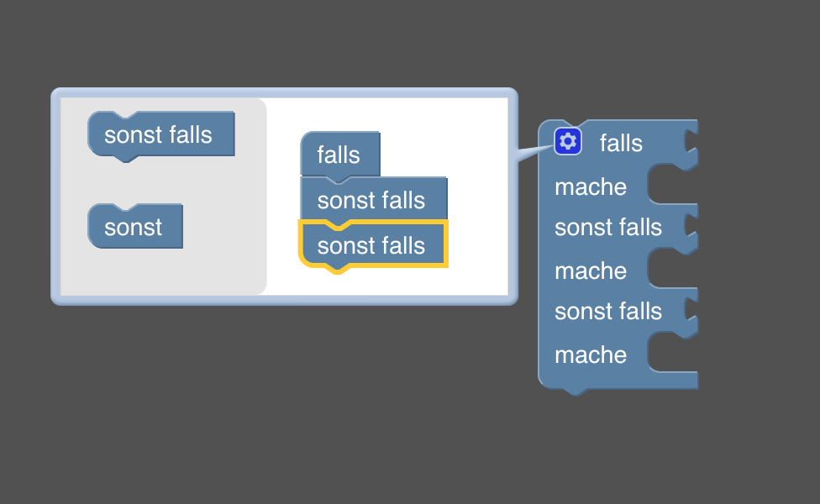The height and width of the screenshot is (504, 820).
Task: Select the top "falls" block in mutator editor
Action: pos(340,155)
